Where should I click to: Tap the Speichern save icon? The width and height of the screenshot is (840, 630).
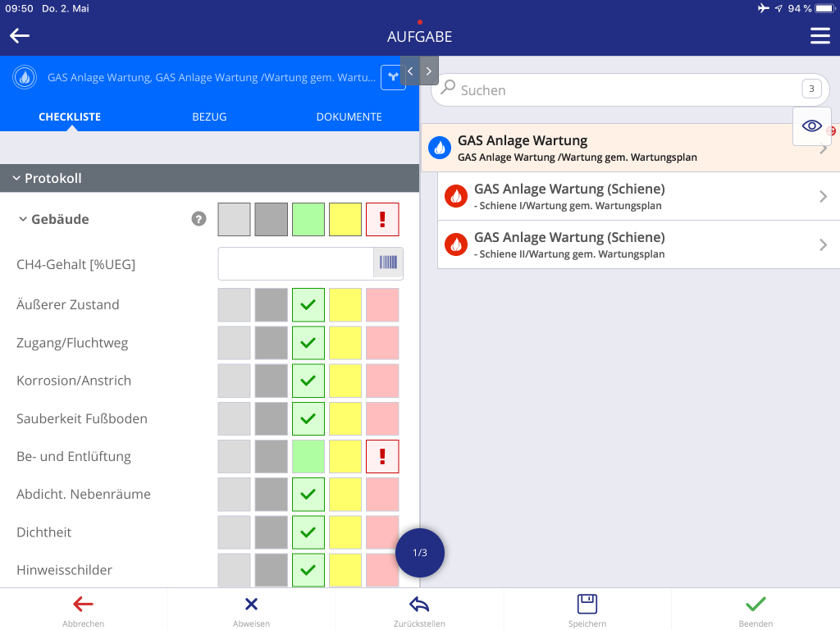click(587, 605)
